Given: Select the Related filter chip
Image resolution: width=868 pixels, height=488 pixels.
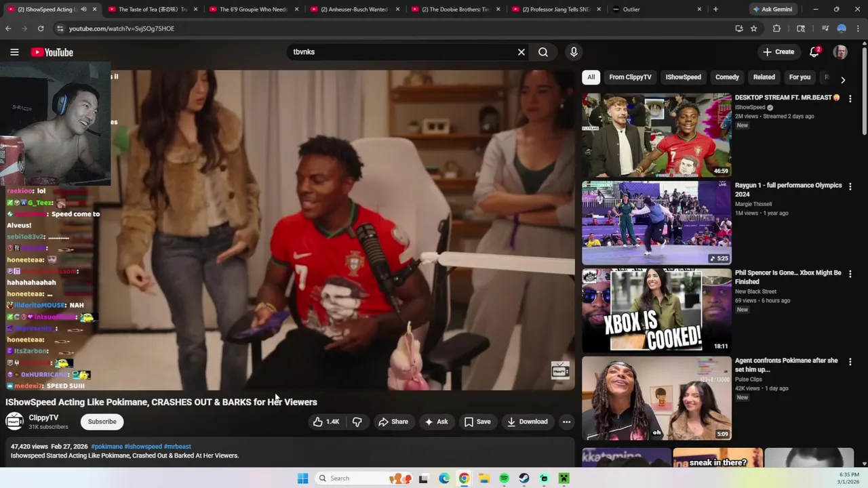Looking at the screenshot, I should pyautogui.click(x=764, y=77).
